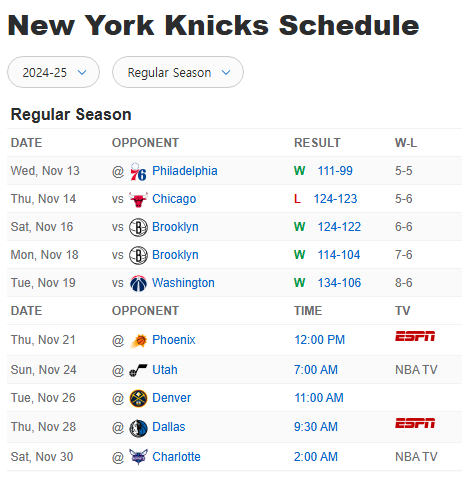
Task: Open the 111-99 Philadelphia game result
Action: 335,171
